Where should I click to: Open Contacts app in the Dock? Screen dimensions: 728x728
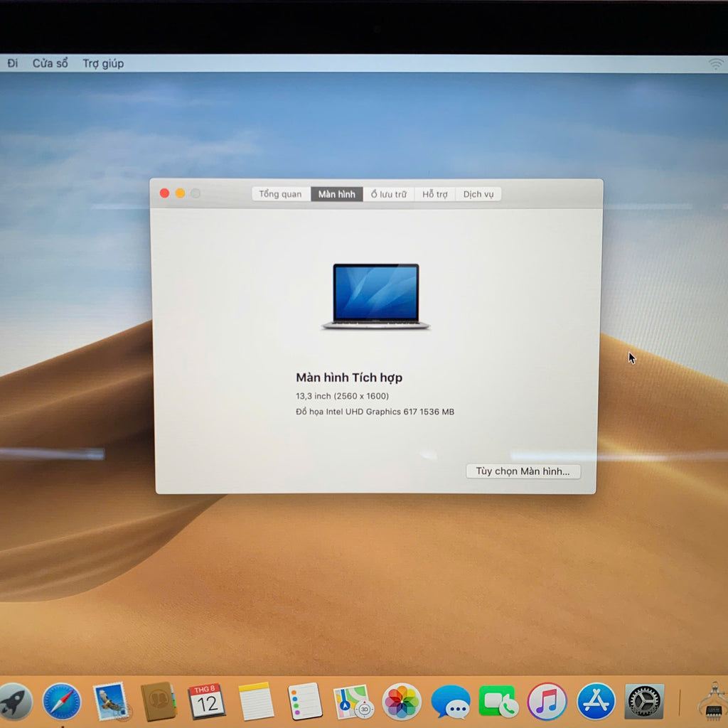point(159,702)
